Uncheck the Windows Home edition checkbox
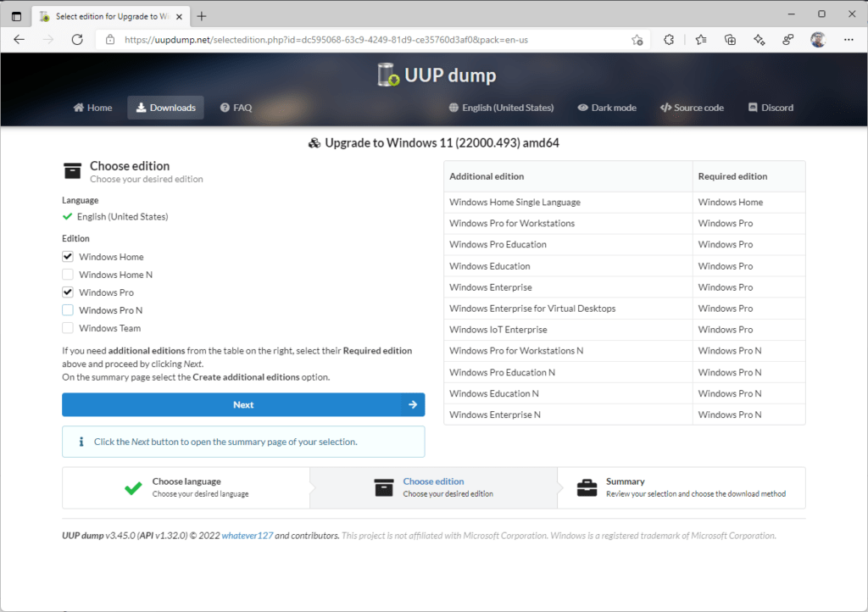Image resolution: width=868 pixels, height=612 pixels. coord(68,257)
